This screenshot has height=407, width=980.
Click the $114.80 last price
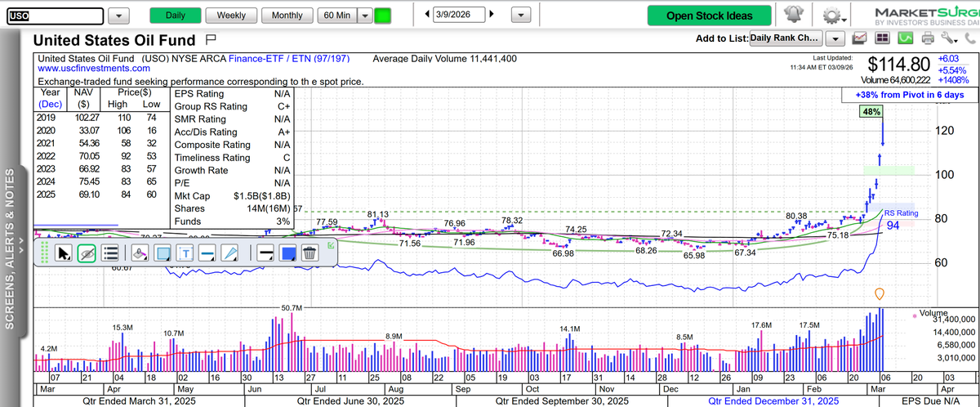[x=898, y=65]
